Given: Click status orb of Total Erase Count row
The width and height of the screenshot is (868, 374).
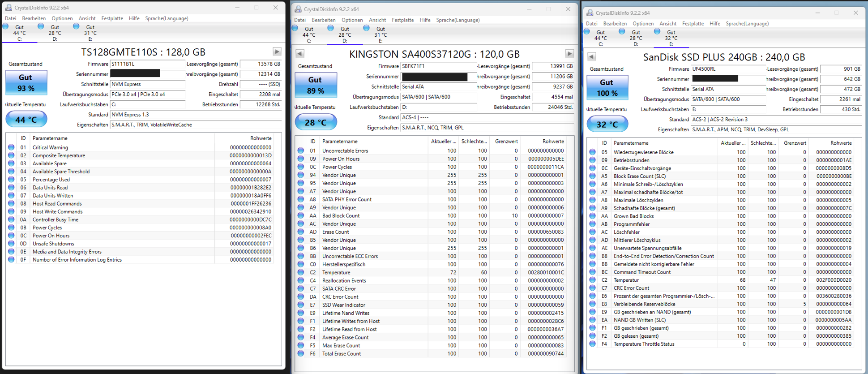Looking at the screenshot, I should (x=301, y=354).
